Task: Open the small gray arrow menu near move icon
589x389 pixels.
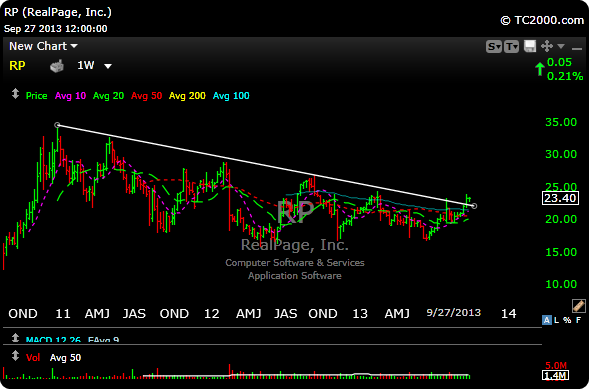Action: (561, 46)
